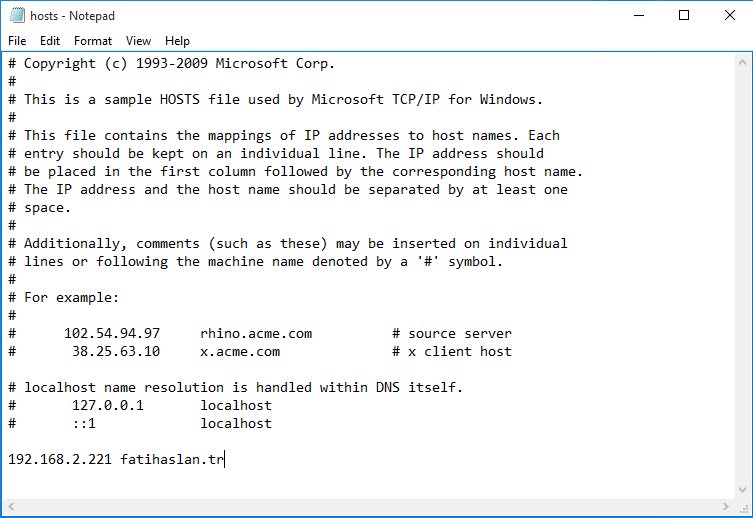Place cursor after fatihaslan.tr text
Viewport: 753px width, 518px height.
224,459
